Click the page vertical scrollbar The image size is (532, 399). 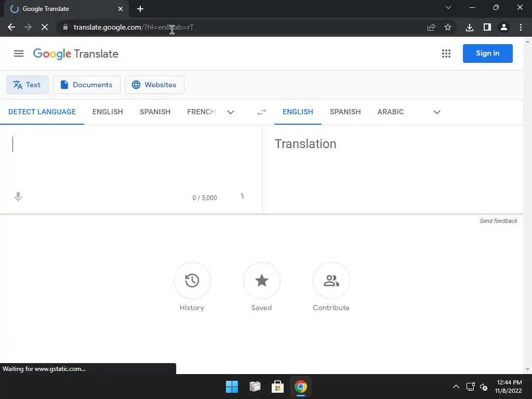[527, 206]
